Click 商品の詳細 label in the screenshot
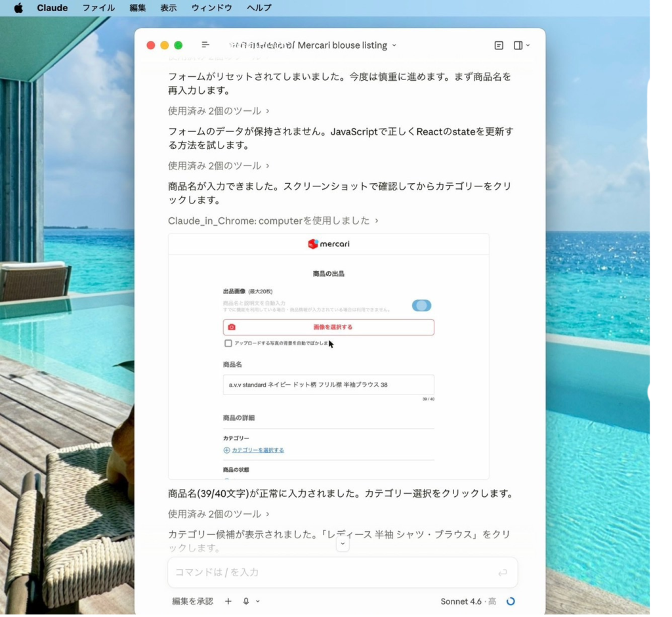Viewport: 672px width, 617px height. pos(239,417)
